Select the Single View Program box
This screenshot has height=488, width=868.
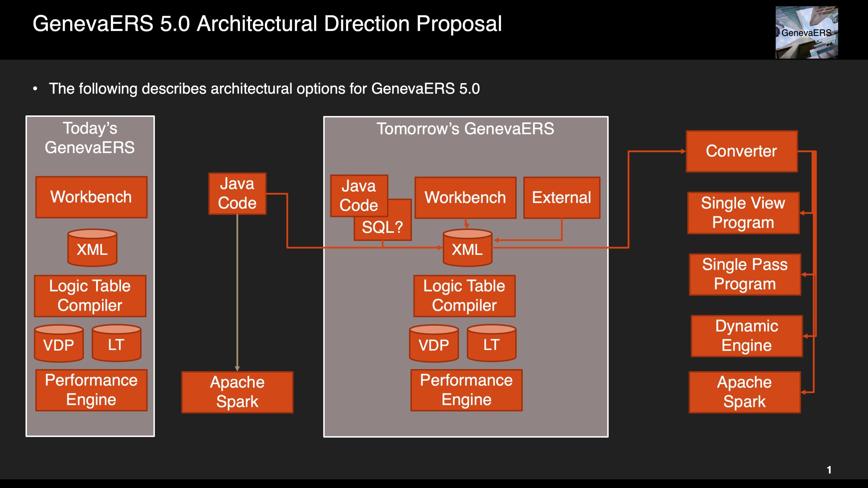click(743, 213)
